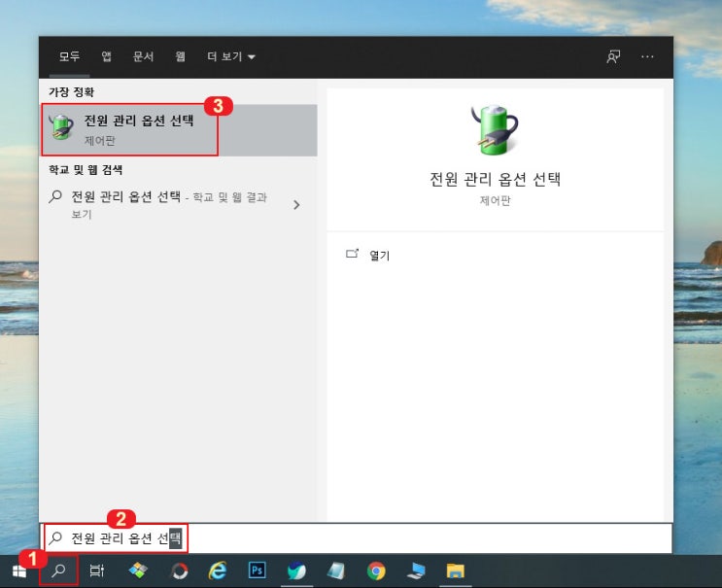
Task: Expand web results chevron arrow
Action: pos(296,205)
